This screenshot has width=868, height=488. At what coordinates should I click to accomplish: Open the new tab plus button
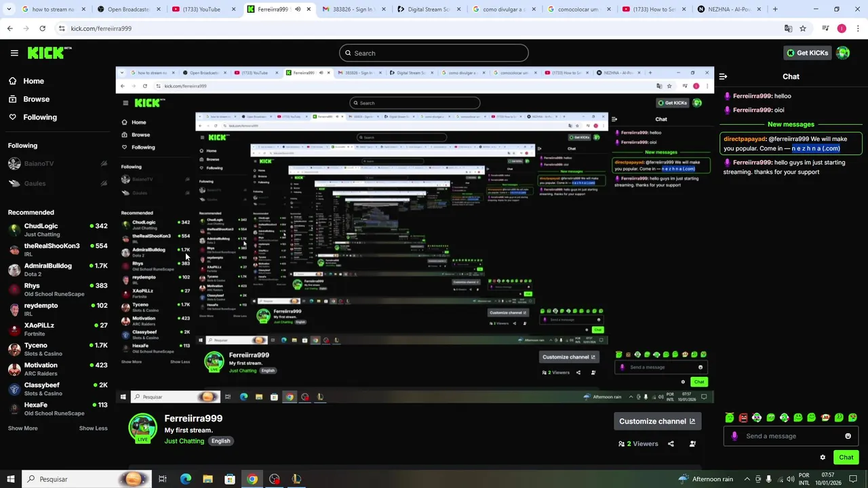(775, 9)
